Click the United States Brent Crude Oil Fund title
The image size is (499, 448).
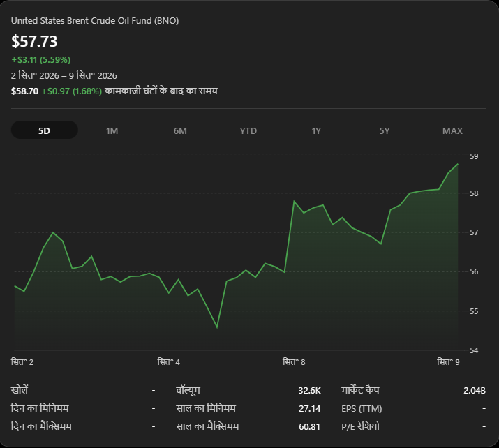click(95, 21)
